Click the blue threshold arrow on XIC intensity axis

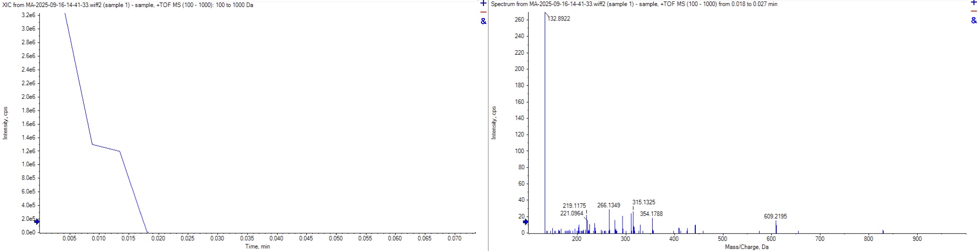point(36,221)
